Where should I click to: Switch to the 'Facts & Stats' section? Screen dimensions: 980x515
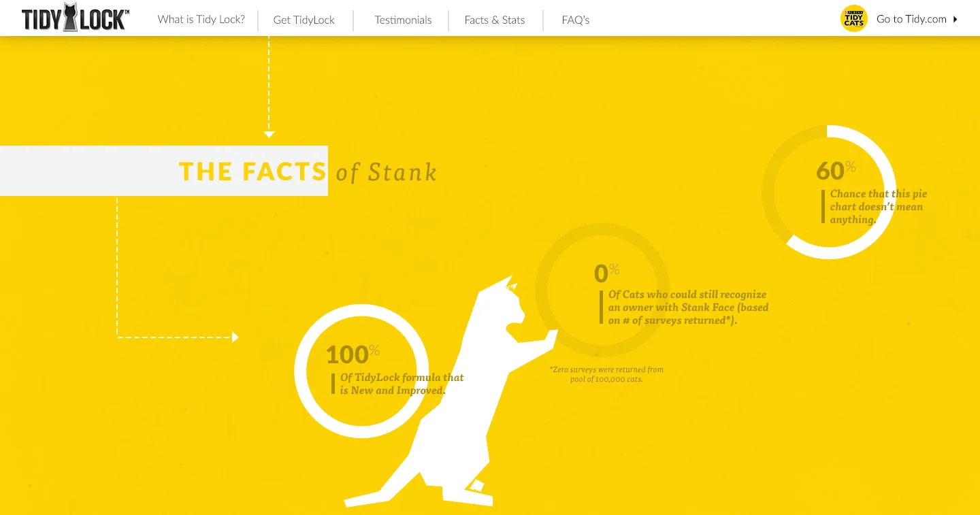click(x=495, y=20)
